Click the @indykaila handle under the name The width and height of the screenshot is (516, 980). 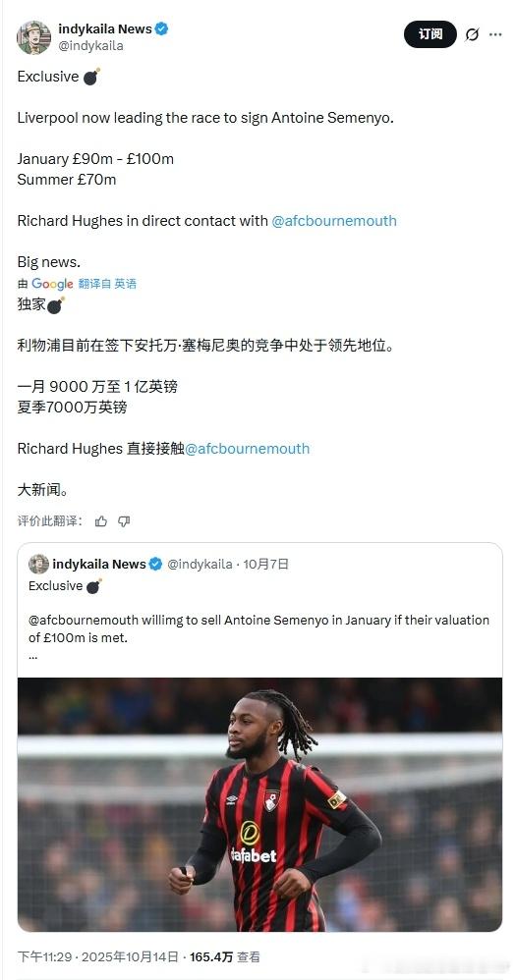click(90, 45)
